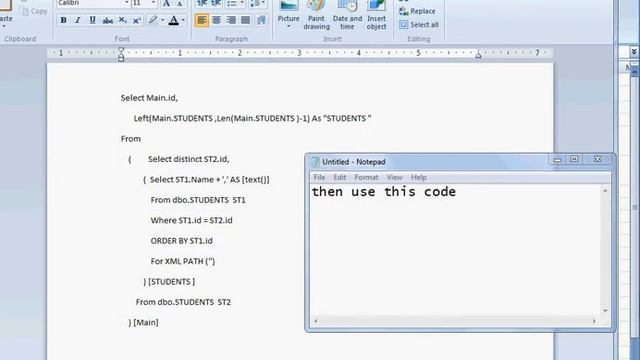Copy the selection to clipboard
This screenshot has width=640, height=360.
pos(34,11)
